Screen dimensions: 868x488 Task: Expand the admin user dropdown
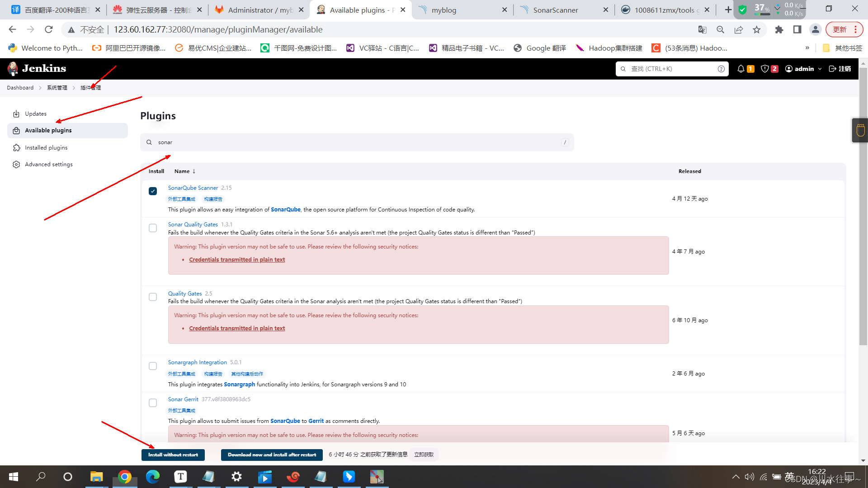820,69
